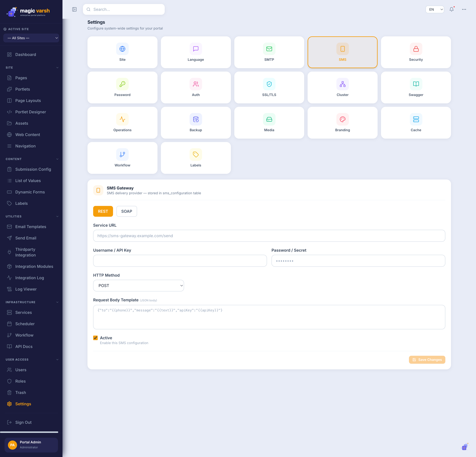Open the notifications bell
The height and width of the screenshot is (457, 476).
(451, 10)
